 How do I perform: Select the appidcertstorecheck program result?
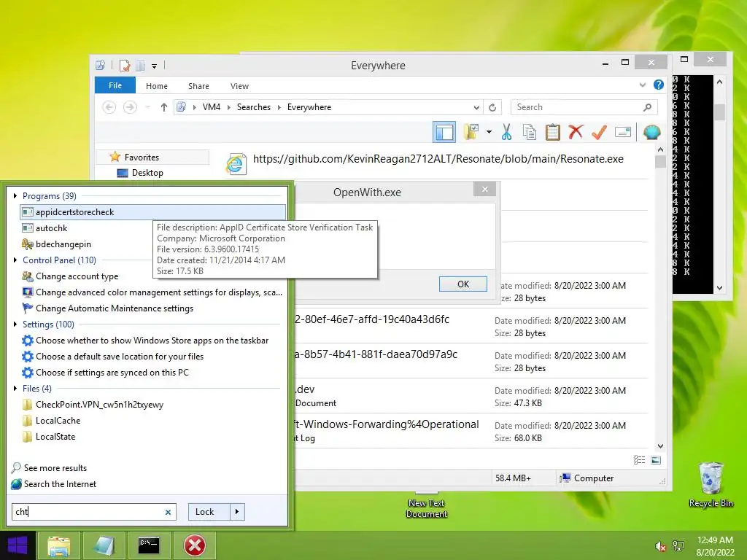tap(152, 212)
